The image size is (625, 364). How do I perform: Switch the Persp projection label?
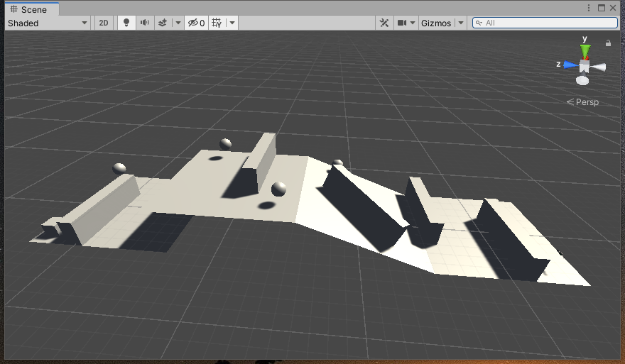(x=582, y=102)
